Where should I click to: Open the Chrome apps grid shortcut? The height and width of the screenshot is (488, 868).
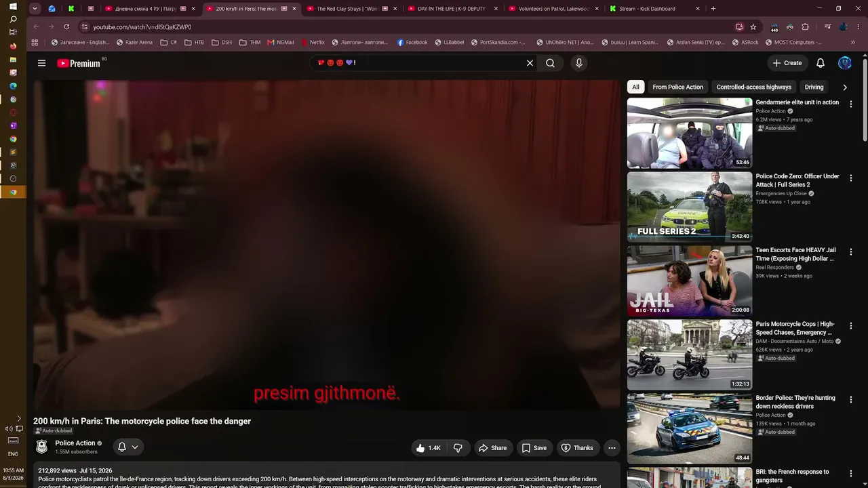pyautogui.click(x=35, y=42)
